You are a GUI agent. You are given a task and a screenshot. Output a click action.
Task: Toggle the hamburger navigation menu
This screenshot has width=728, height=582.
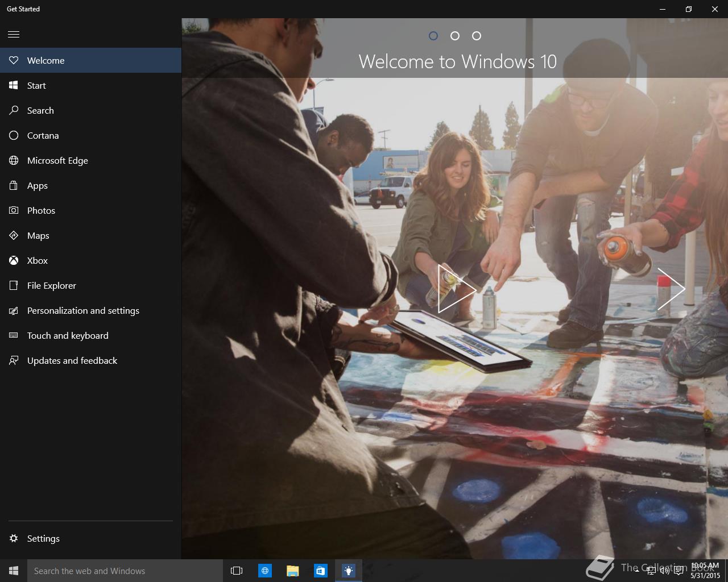(x=14, y=35)
